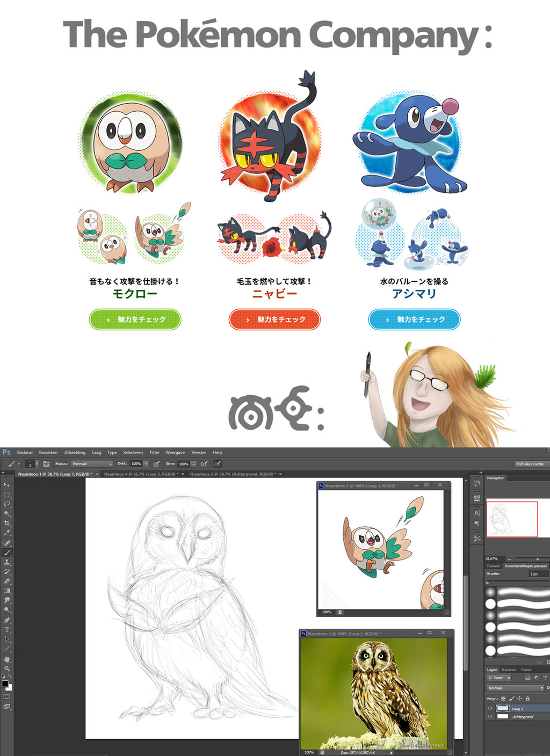Select the Path Selection tool

7,639
